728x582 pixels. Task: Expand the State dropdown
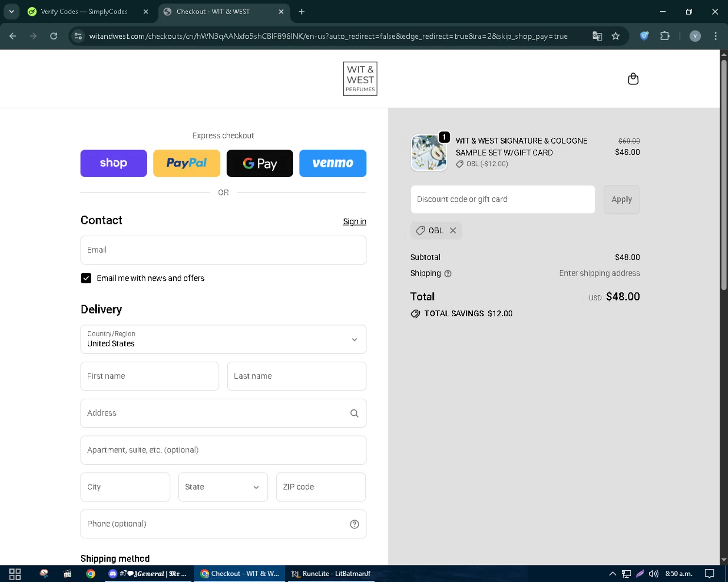223,487
